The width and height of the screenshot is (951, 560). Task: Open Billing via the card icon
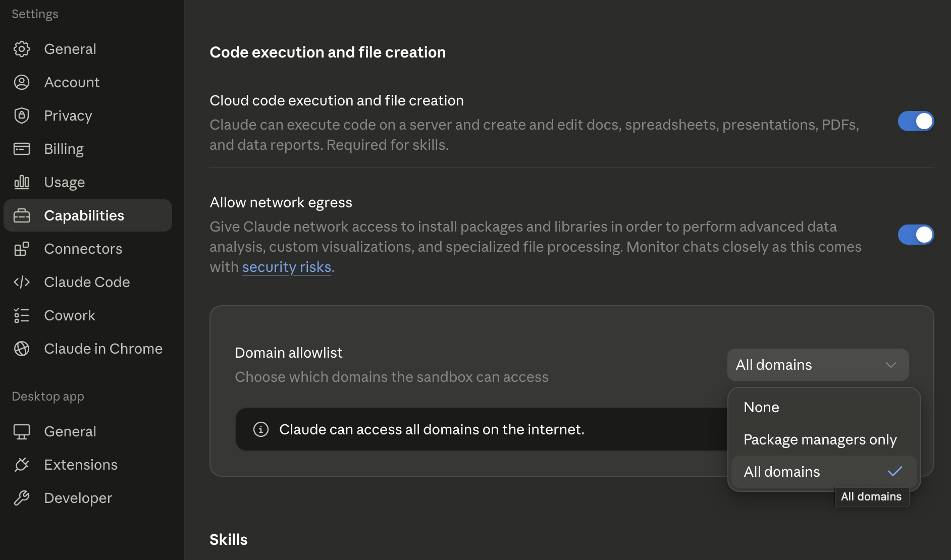click(22, 149)
